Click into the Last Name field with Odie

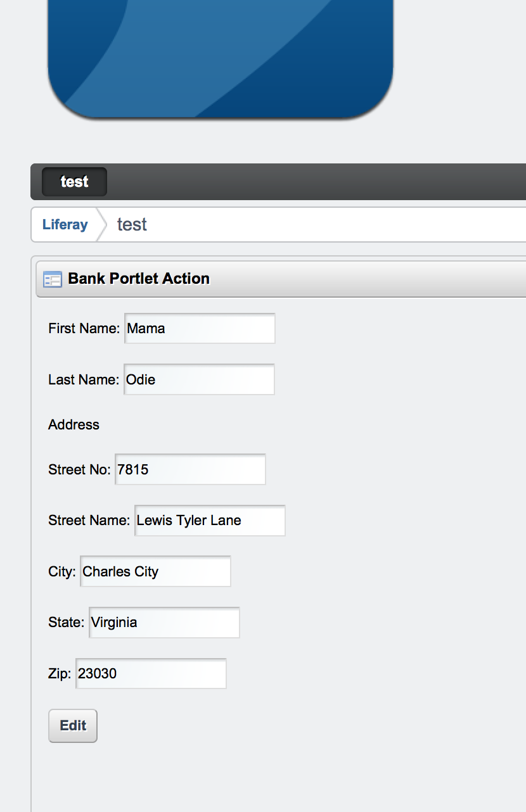click(x=199, y=379)
